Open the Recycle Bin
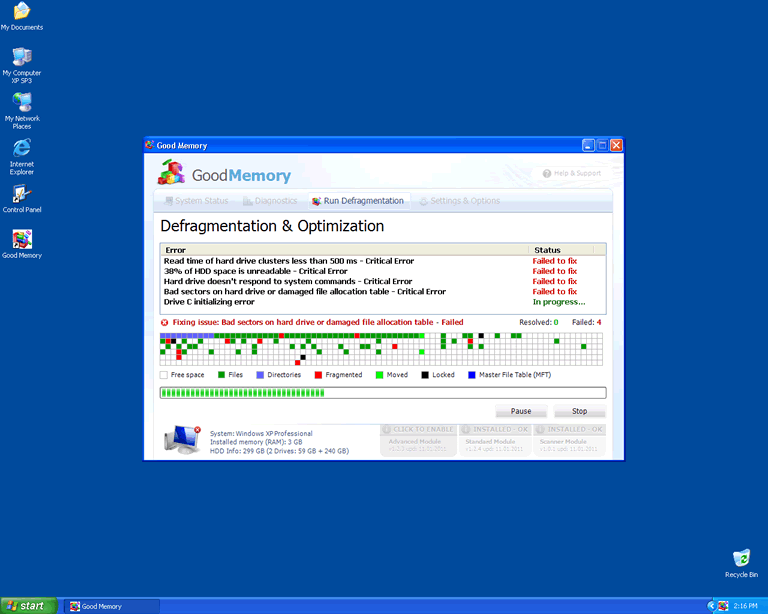 click(x=741, y=558)
